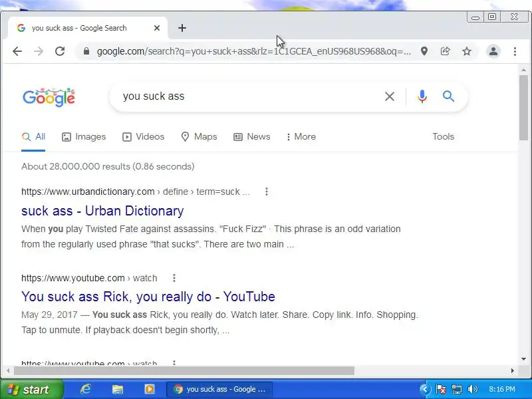
Task: Click the volume speaker tray icon
Action: [x=472, y=389]
